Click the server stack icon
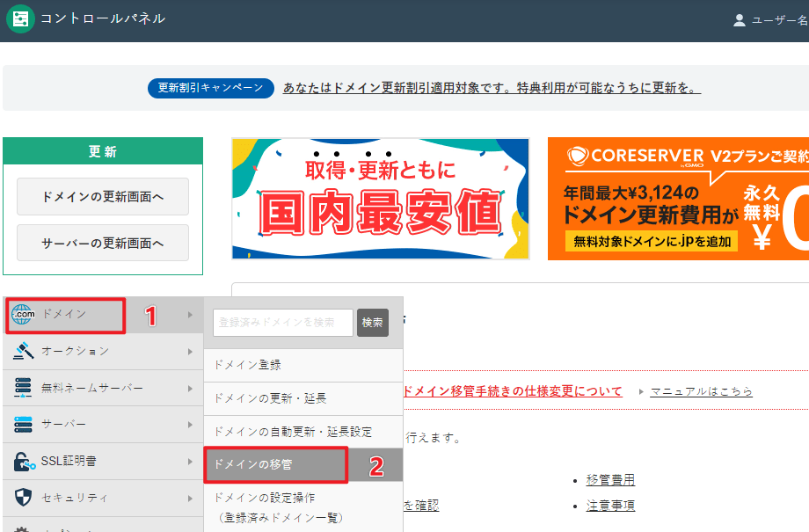809x532 pixels. (23, 424)
